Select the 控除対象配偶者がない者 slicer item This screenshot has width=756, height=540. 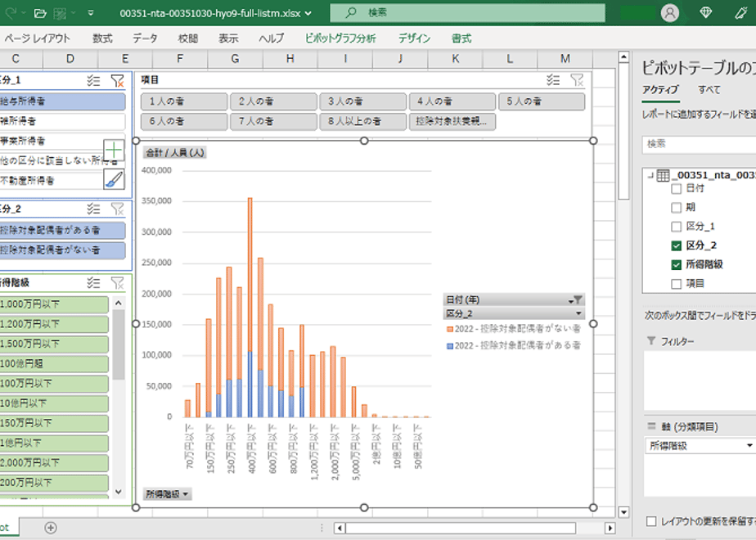tap(62, 250)
